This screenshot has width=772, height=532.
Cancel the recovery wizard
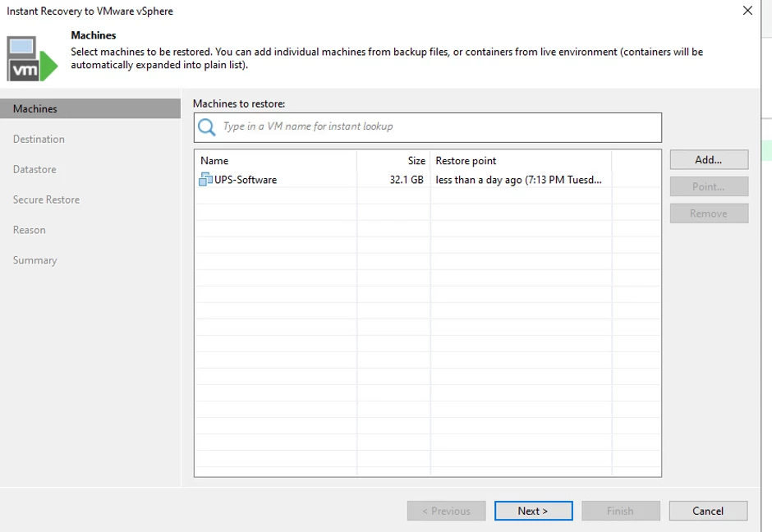(708, 511)
